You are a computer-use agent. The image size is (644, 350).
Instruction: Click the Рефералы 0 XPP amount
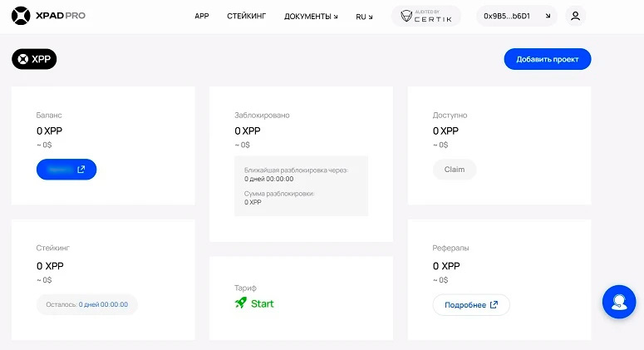(446, 266)
